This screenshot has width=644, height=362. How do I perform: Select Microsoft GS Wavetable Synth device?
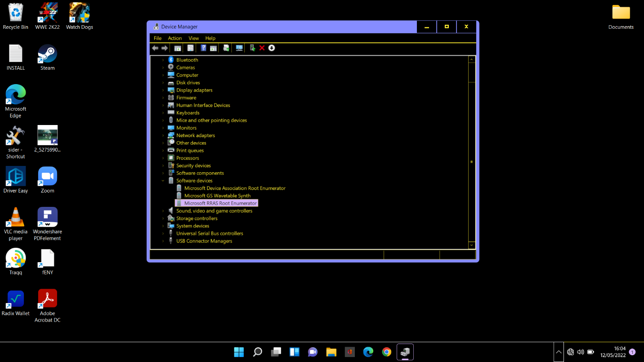click(x=217, y=196)
